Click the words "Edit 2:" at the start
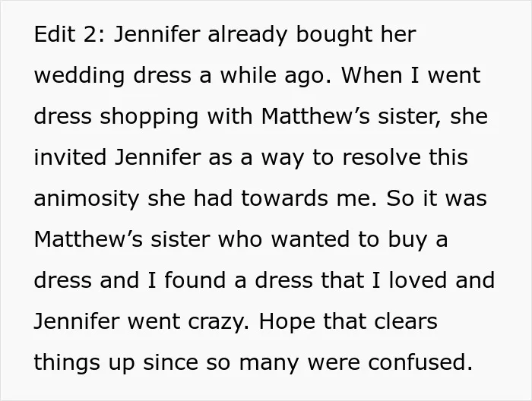 pyautogui.click(x=69, y=34)
